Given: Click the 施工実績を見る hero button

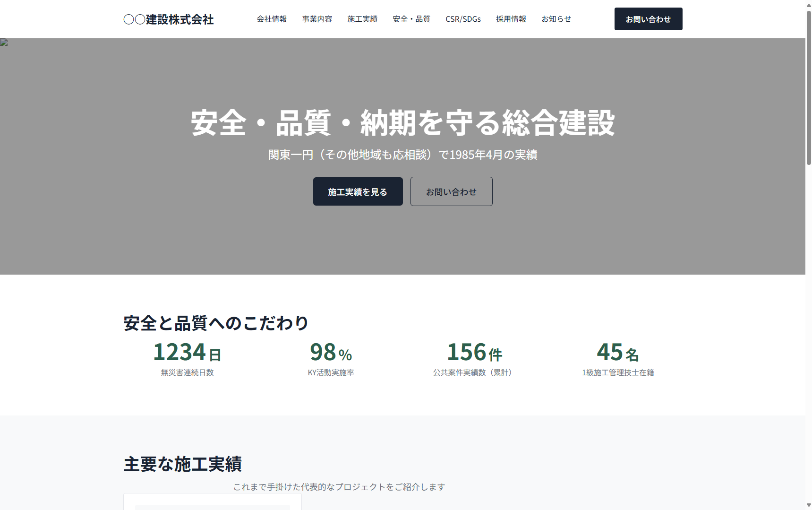Looking at the screenshot, I should [x=358, y=191].
